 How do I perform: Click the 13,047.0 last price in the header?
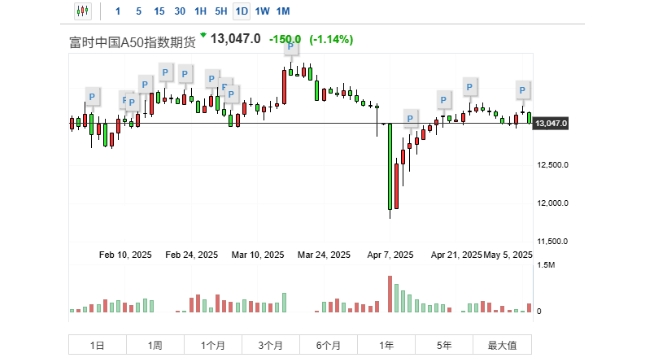coord(236,39)
